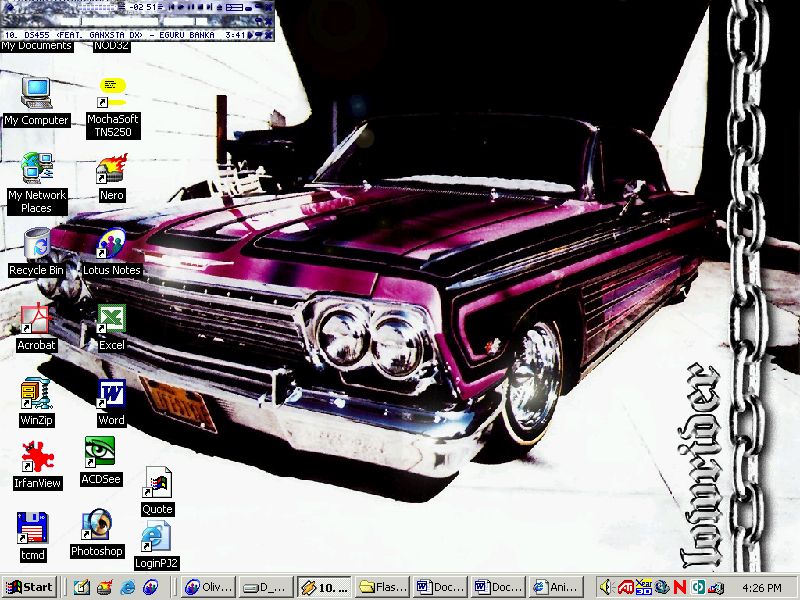Click the ATI icon in system tray
The height and width of the screenshot is (600, 800).
click(x=625, y=588)
